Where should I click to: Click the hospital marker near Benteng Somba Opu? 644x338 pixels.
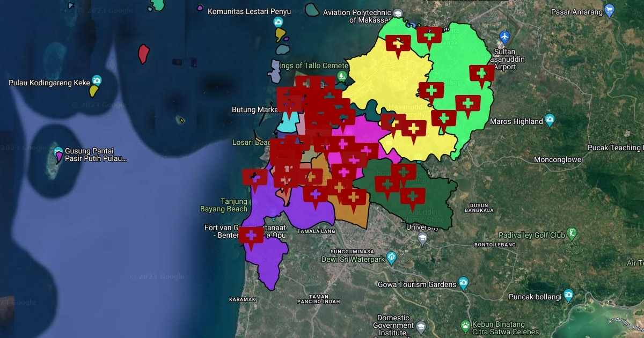point(252,236)
